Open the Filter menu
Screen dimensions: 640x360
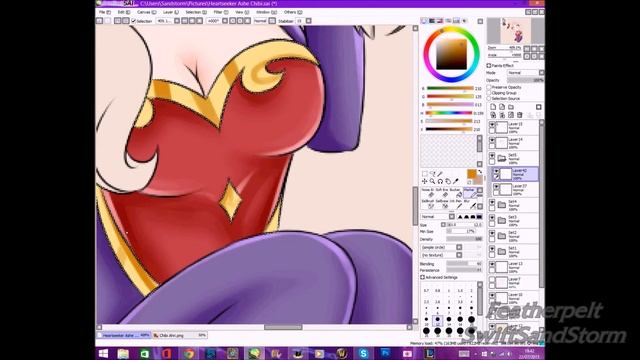click(x=220, y=12)
